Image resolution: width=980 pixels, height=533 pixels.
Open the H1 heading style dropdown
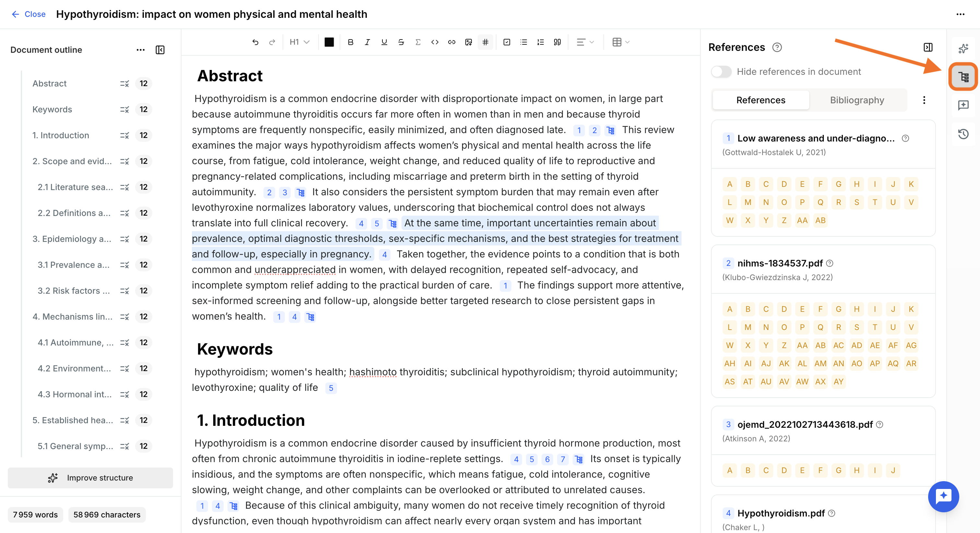tap(299, 42)
